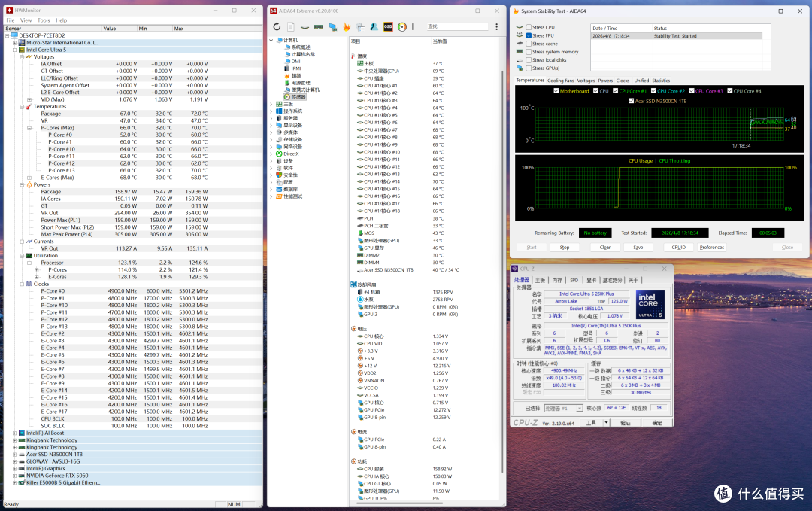The height and width of the screenshot is (511, 812).
Task: Click the 确定 button in CPU-Z
Action: 657,423
